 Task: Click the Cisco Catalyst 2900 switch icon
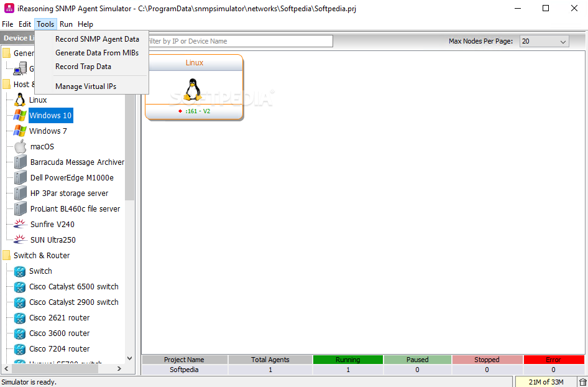[x=19, y=302]
